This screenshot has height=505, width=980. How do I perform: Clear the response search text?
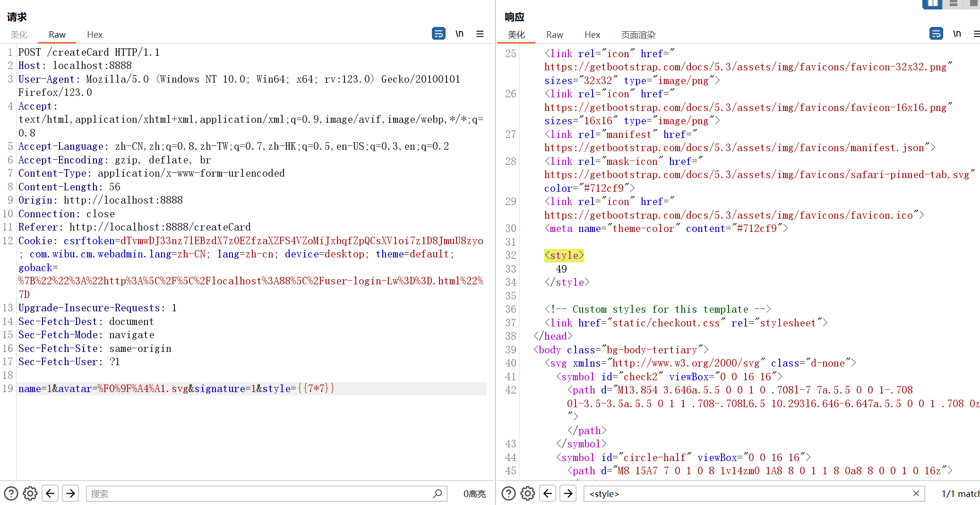pos(916,494)
